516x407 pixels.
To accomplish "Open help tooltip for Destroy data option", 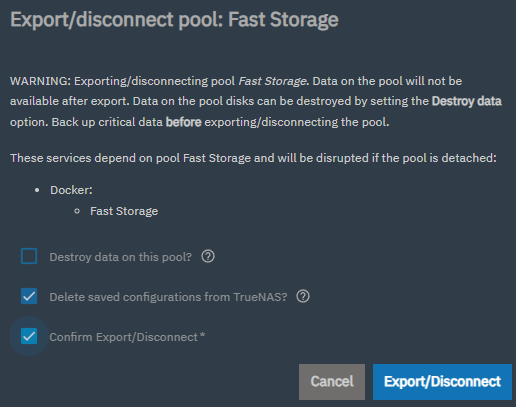I will pos(208,256).
